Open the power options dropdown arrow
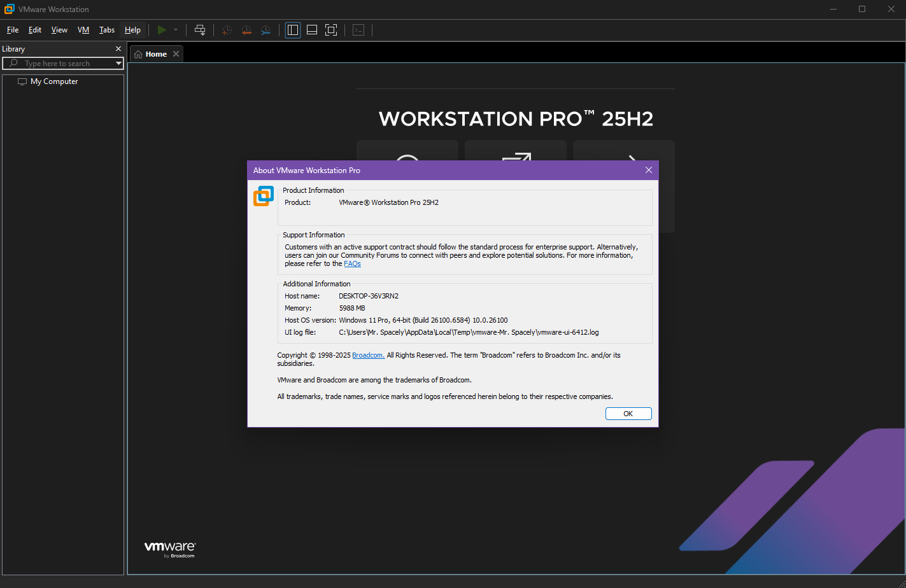 pyautogui.click(x=176, y=30)
